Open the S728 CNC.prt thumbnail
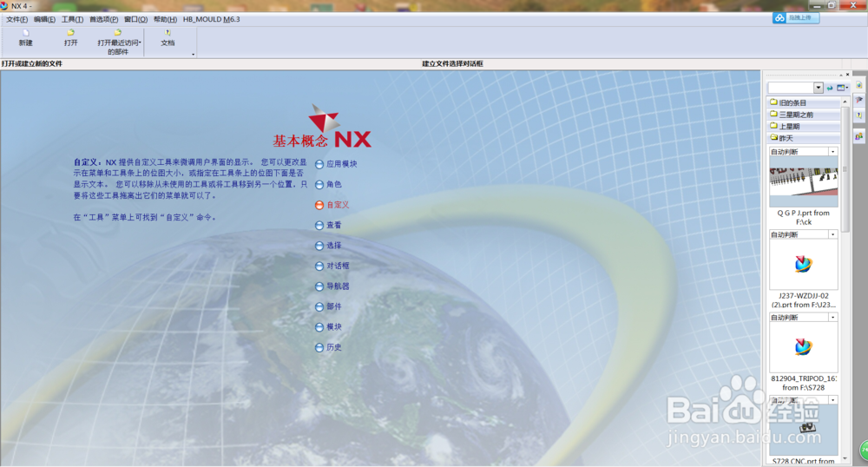 pos(804,430)
